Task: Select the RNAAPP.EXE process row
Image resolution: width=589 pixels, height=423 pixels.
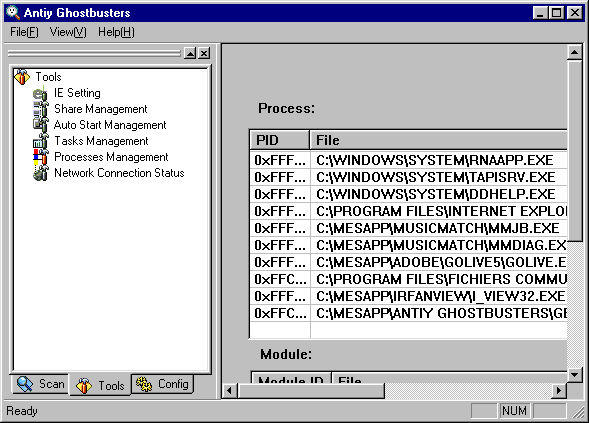Action: pyautogui.click(x=408, y=160)
